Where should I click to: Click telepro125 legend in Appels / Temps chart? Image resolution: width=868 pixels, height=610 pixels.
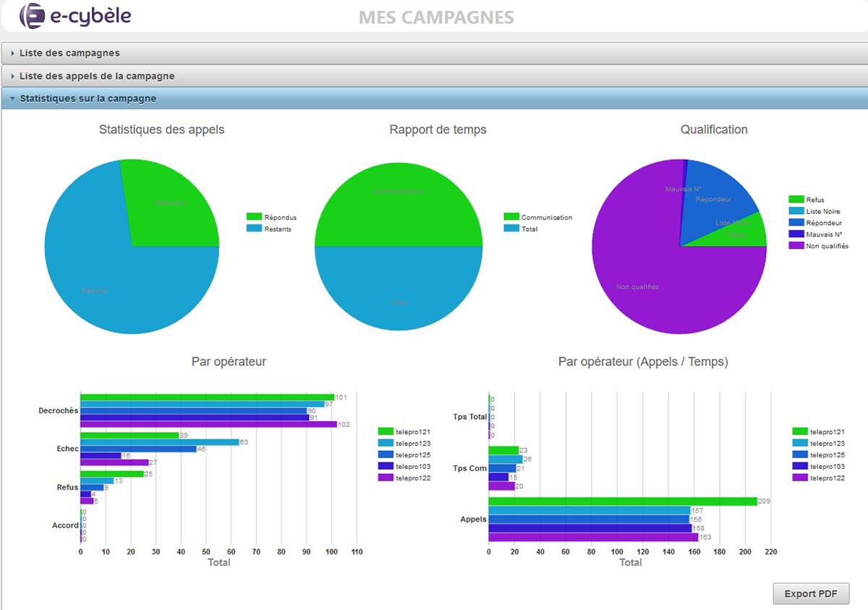819,455
